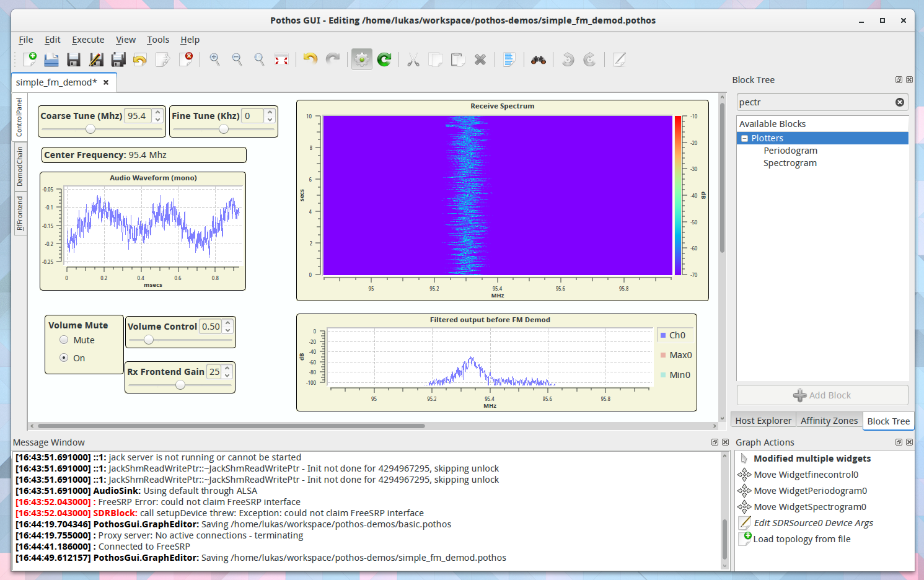Select the Cut toolbar icon
Image resolution: width=924 pixels, height=580 pixels.
point(413,59)
